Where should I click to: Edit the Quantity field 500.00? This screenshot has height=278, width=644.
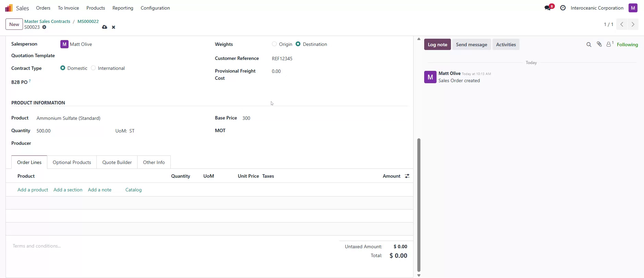[70, 131]
